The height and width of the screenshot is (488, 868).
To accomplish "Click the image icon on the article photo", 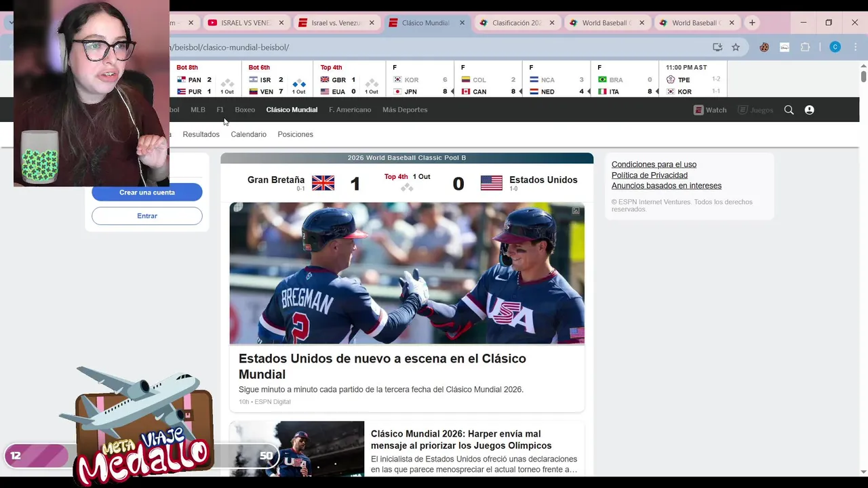I will click(x=576, y=211).
